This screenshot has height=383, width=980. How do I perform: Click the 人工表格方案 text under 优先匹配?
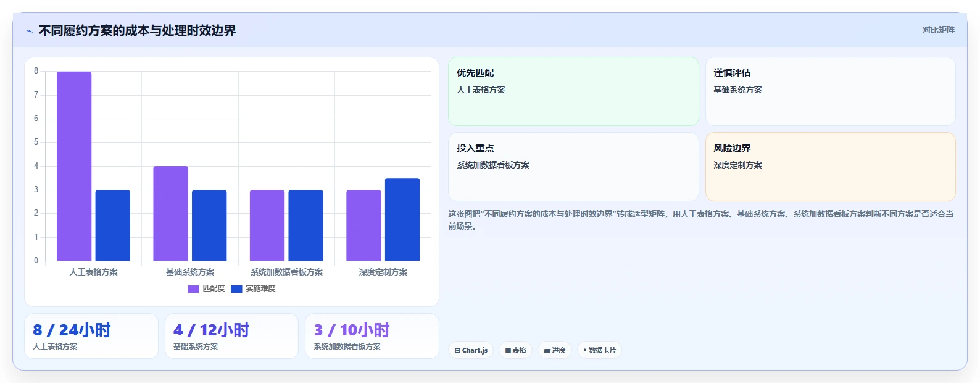481,90
